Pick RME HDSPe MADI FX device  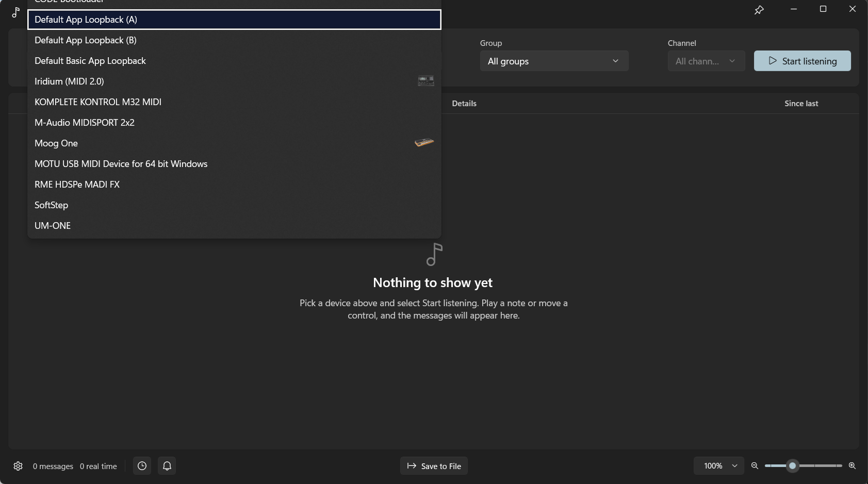pyautogui.click(x=234, y=185)
